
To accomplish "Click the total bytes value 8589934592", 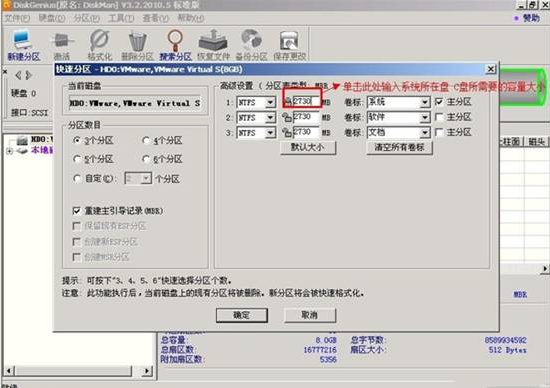I will 505,340.
